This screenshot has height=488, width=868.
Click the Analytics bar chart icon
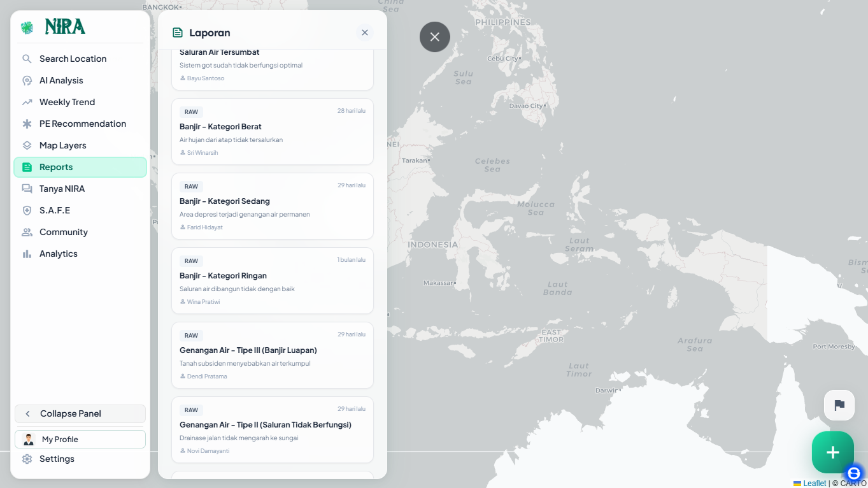click(x=27, y=254)
